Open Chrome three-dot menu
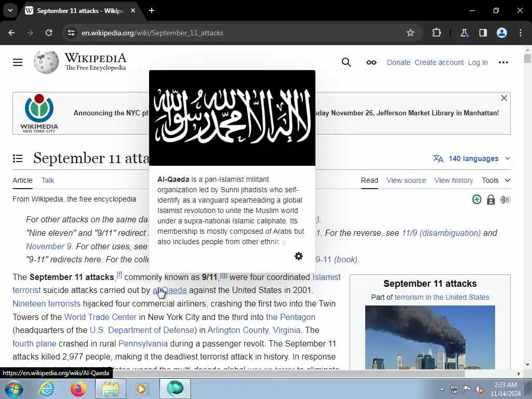The width and height of the screenshot is (532, 399). point(521,33)
